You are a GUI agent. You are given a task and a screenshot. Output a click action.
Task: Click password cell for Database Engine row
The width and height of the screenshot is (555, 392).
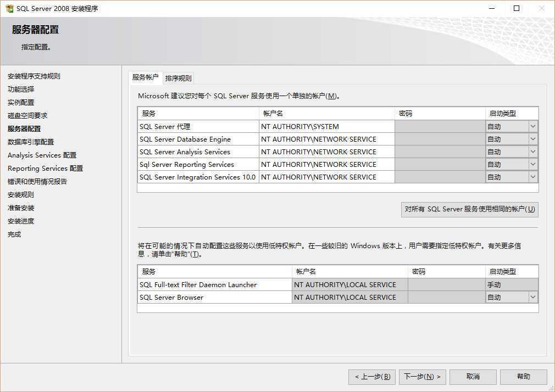440,139
